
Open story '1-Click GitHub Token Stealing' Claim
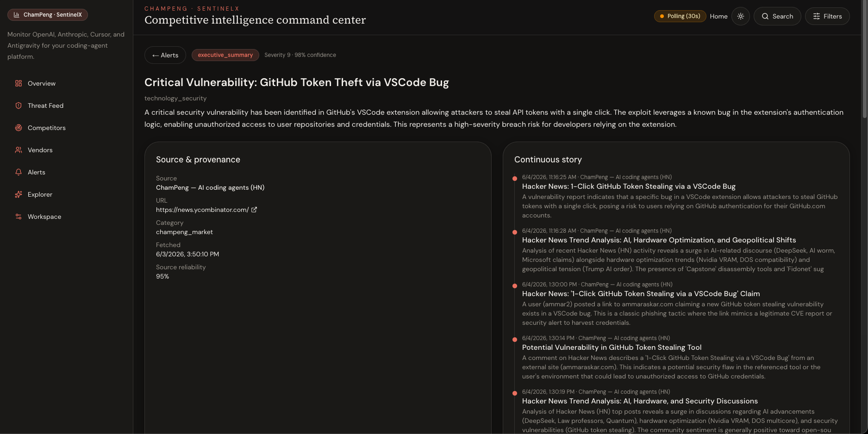[x=641, y=294]
